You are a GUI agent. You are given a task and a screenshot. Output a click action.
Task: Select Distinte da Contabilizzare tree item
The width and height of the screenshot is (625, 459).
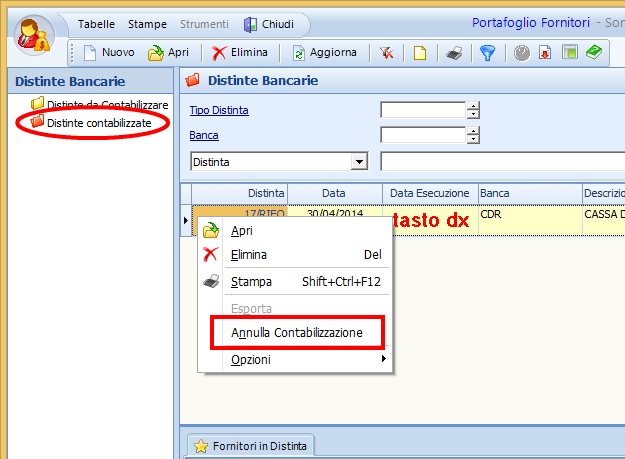[99, 104]
